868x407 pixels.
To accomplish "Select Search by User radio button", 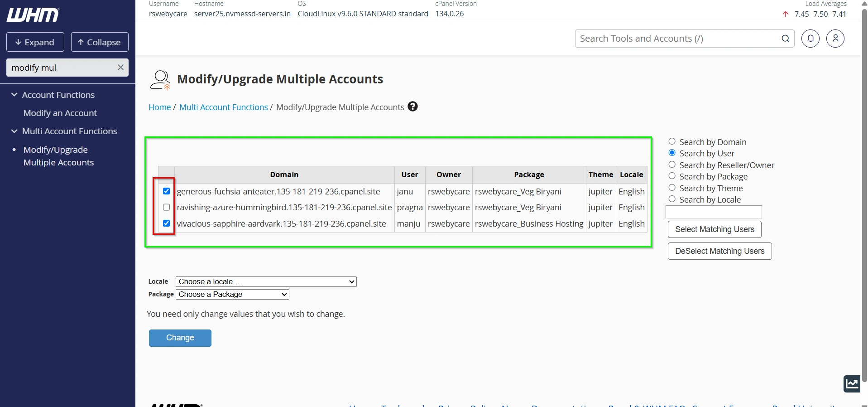I will point(672,153).
